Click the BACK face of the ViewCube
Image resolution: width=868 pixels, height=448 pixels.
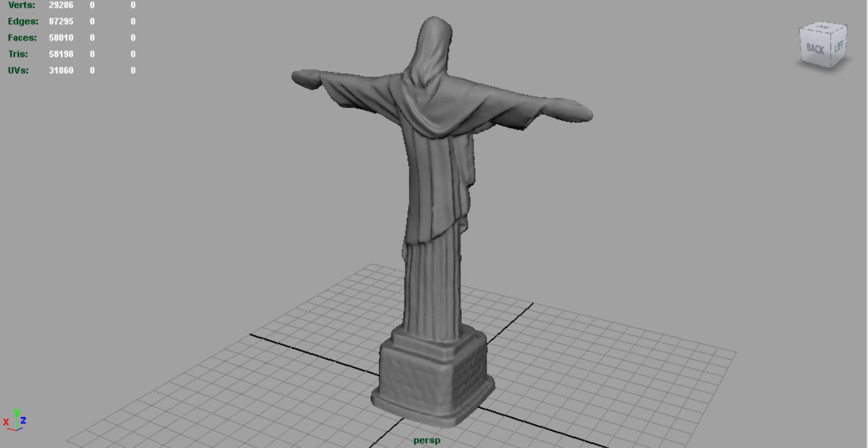[815, 48]
